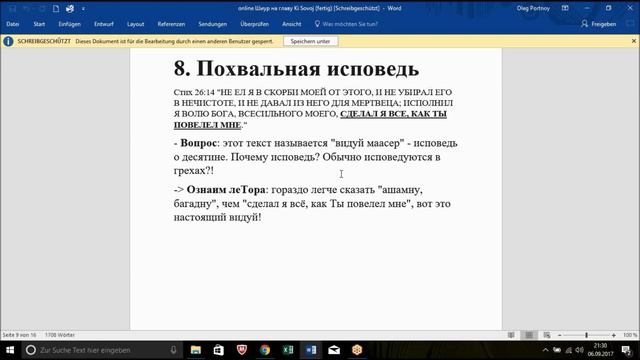Click the underlined text 'СДЕЛАЛ Я ВСЕ, КАК ТЫ'
640x360 pixels.
[393, 114]
